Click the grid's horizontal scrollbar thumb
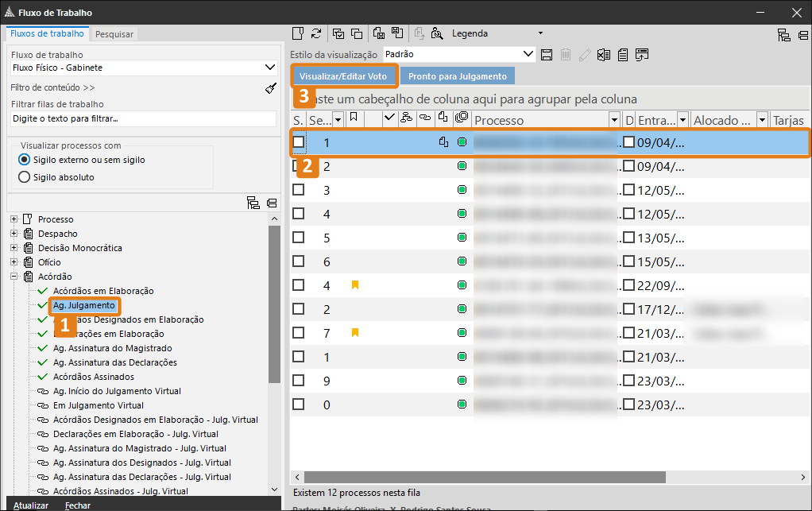 (485, 477)
